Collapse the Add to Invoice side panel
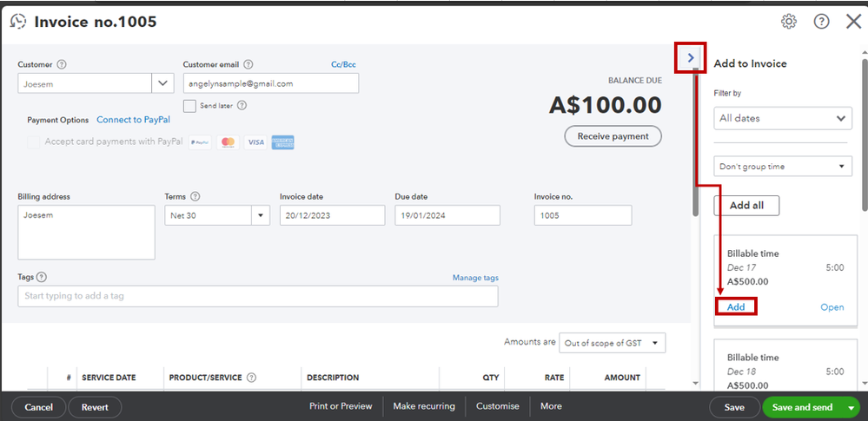868x421 pixels. point(690,57)
